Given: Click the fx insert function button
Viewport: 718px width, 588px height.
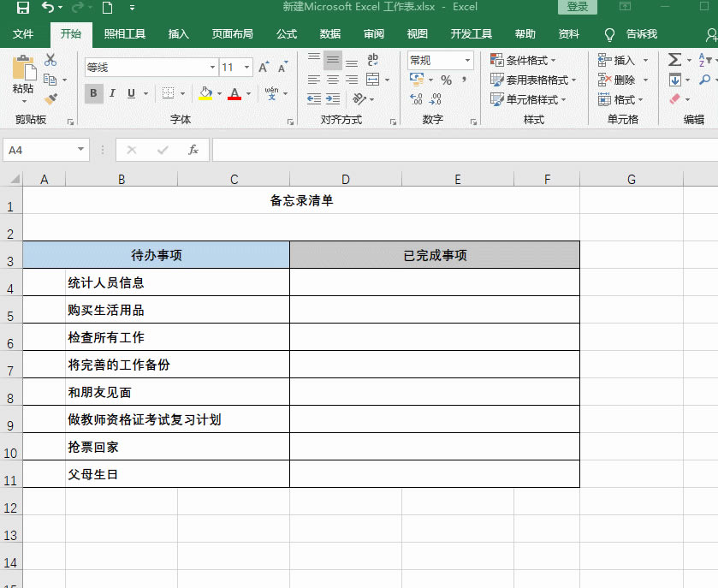Looking at the screenshot, I should (x=195, y=149).
